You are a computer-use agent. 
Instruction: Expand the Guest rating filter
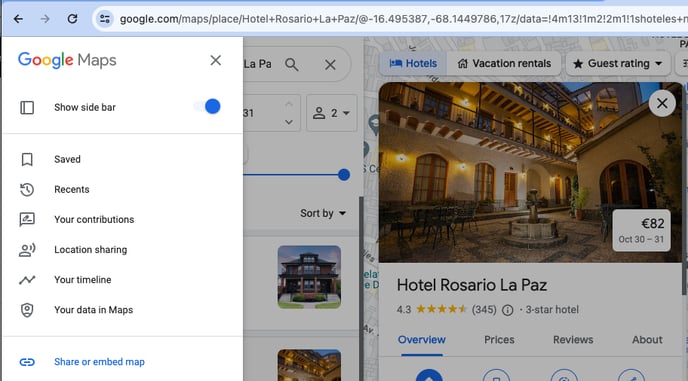coord(618,64)
